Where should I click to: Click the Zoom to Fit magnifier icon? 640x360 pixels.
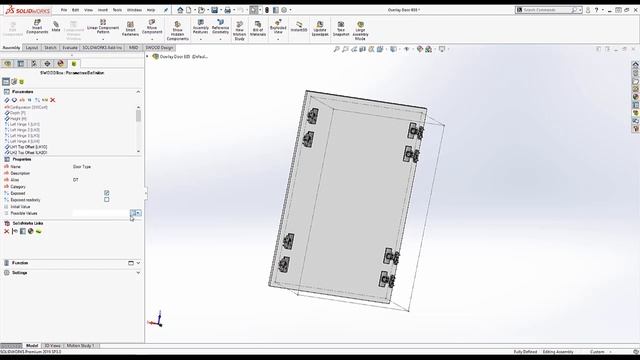pos(336,49)
